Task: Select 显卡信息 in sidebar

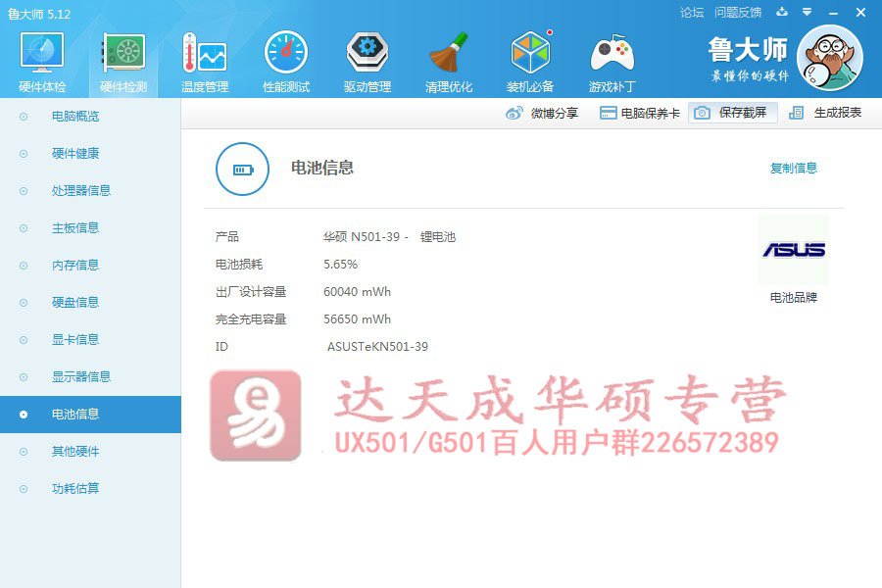Action: coord(90,339)
